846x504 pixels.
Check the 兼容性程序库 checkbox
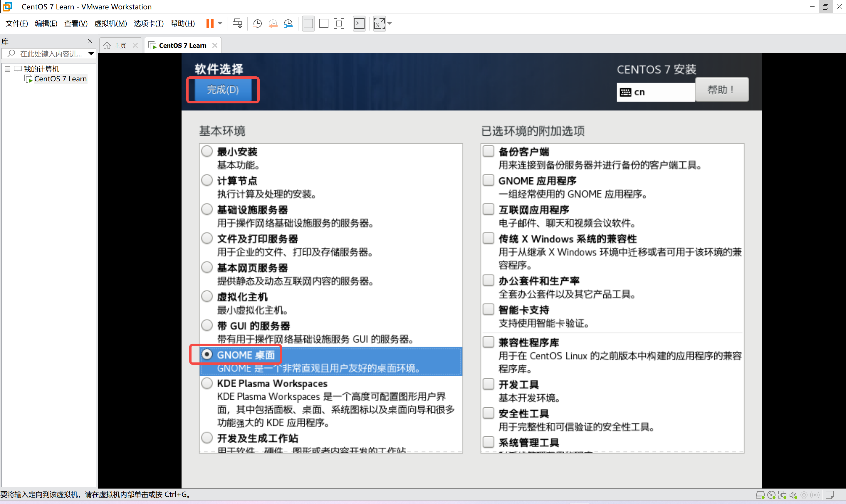pos(489,342)
